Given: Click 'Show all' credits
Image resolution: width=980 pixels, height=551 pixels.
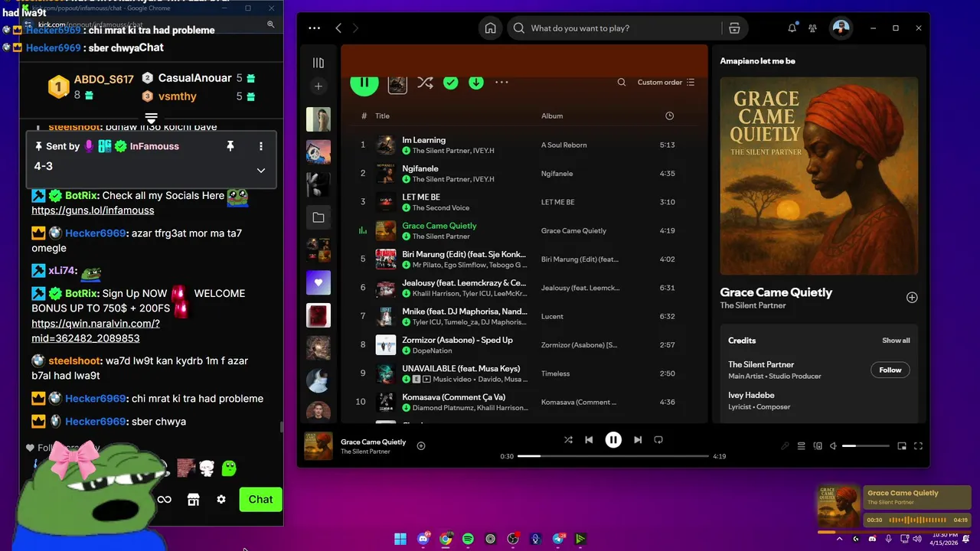Looking at the screenshot, I should 896,341.
